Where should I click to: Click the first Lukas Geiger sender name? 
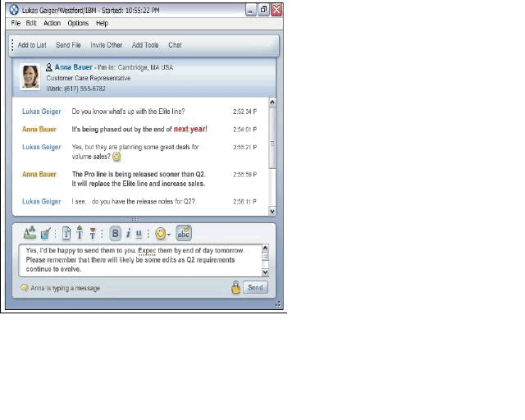[42, 112]
